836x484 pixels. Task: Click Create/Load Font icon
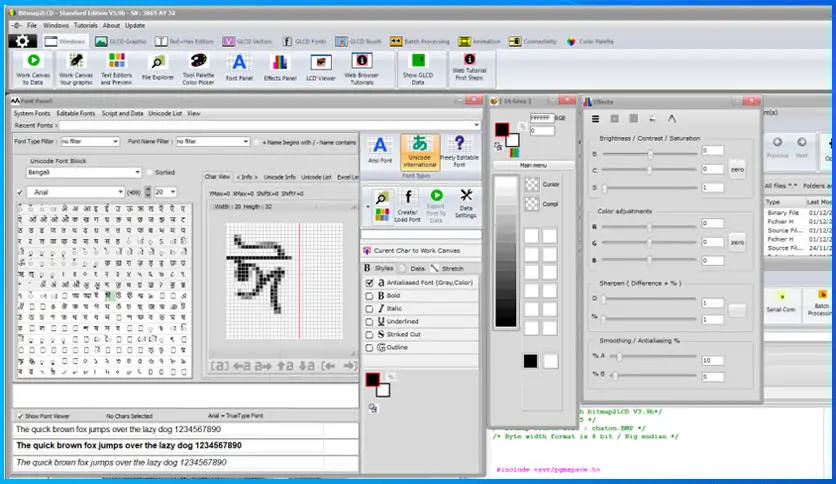click(x=408, y=206)
